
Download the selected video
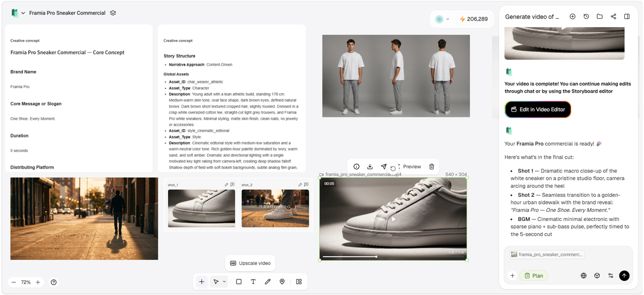(x=370, y=167)
